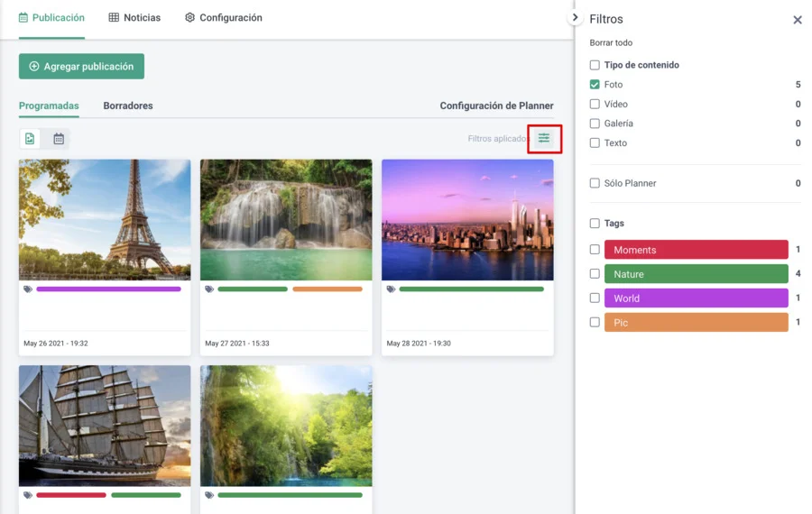
Task: Click the tag icon under city skyline post
Action: (x=391, y=289)
